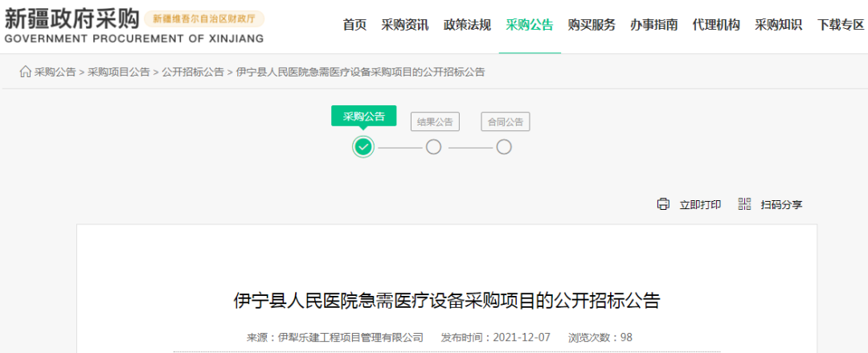Click the last breadcrumb entry for 伊宁县人民医院
Image resolution: width=868 pixels, height=353 pixels.
pos(360,72)
